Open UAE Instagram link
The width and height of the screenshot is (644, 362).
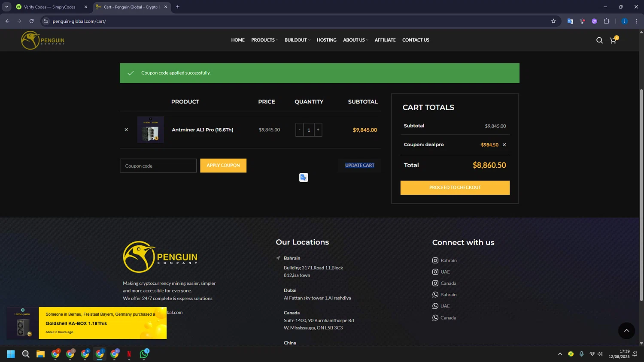[x=441, y=272]
